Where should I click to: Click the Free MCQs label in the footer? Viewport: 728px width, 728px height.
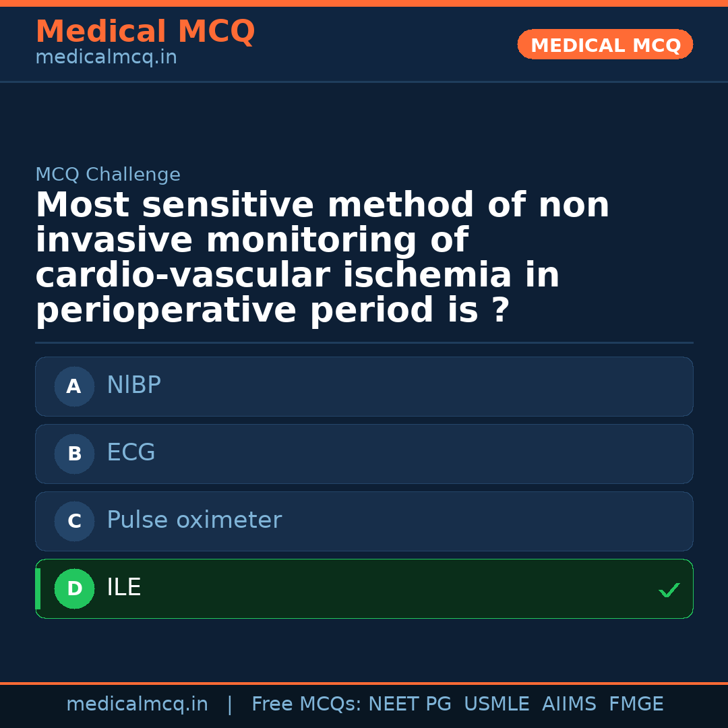tap(307, 704)
